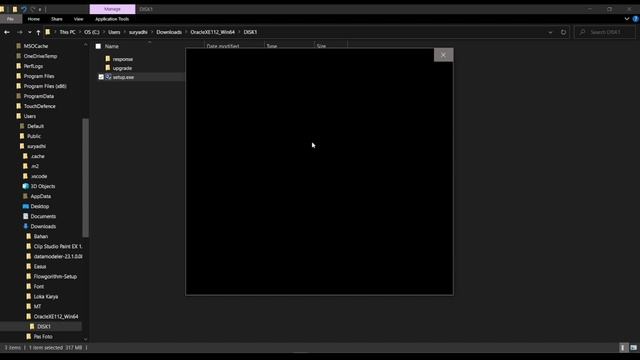Click the Back navigation arrow

[7, 32]
